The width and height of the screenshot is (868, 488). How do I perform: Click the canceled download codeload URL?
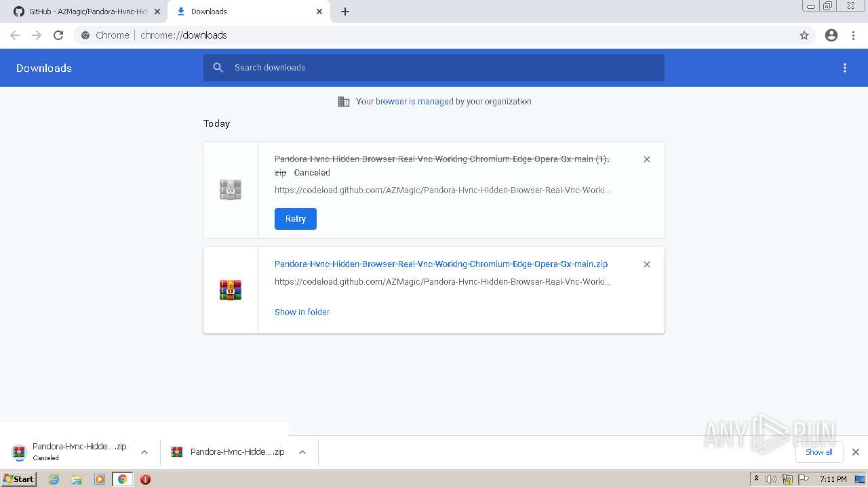click(x=442, y=190)
